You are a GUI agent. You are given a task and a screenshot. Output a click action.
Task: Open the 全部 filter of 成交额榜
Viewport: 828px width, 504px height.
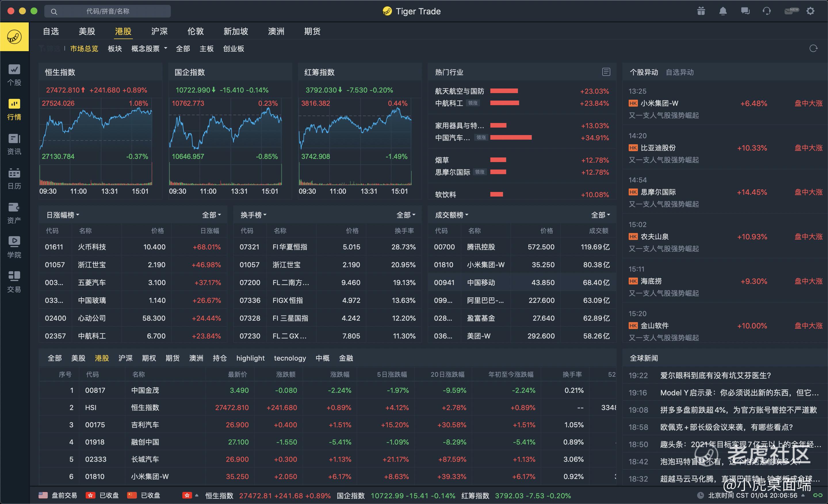[x=601, y=215]
